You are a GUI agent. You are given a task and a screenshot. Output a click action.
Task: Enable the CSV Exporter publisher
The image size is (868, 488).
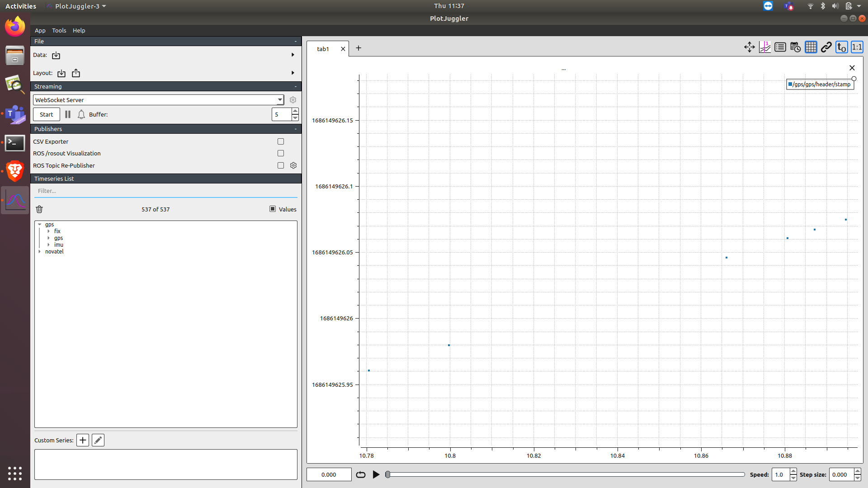point(281,141)
